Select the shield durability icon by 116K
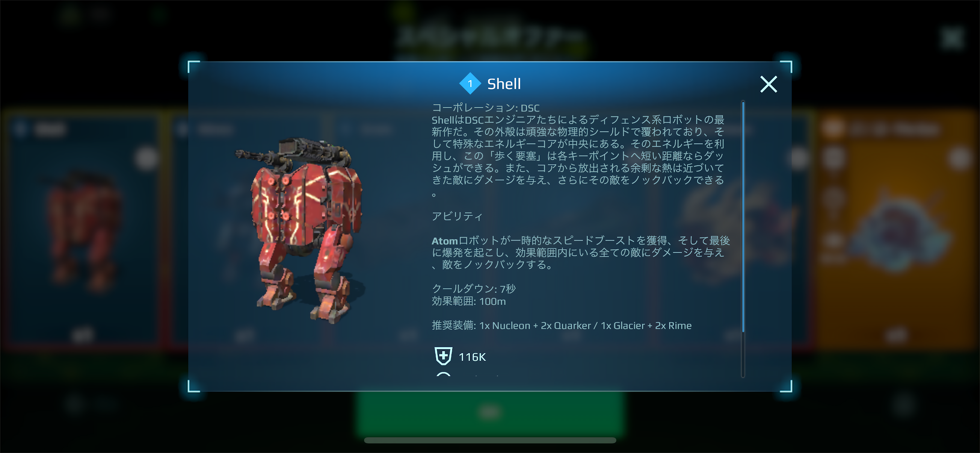 (x=443, y=356)
